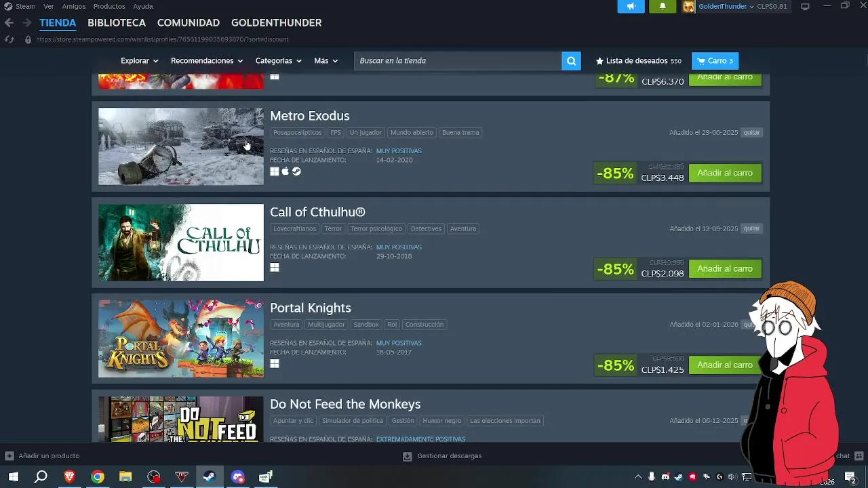Switch to the COMUNIDAD tab
Viewport: 868px width, 488px height.
pyautogui.click(x=189, y=22)
